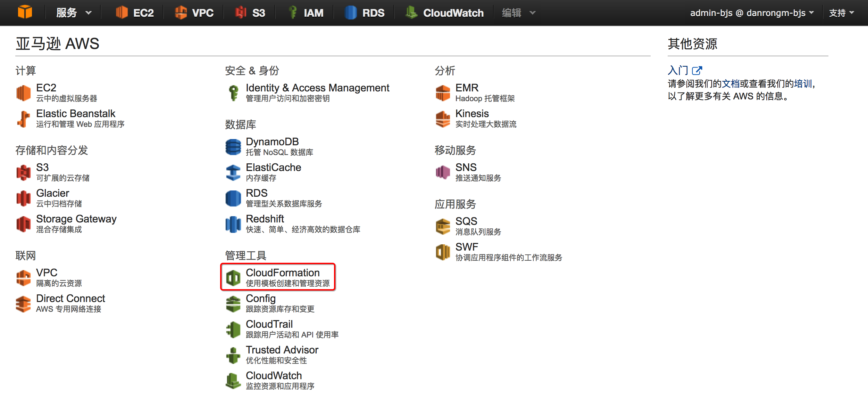Click the Trusted Advisor service icon

(x=233, y=355)
